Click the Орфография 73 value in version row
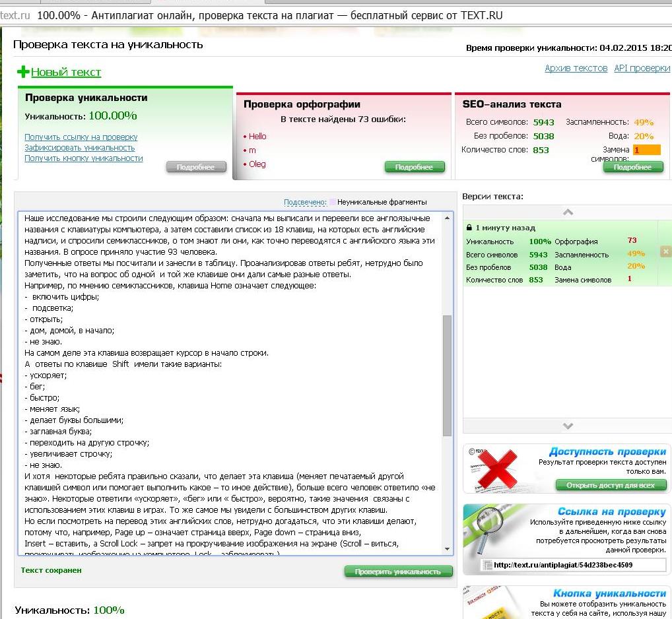The height and width of the screenshot is (619, 672). pos(632,240)
